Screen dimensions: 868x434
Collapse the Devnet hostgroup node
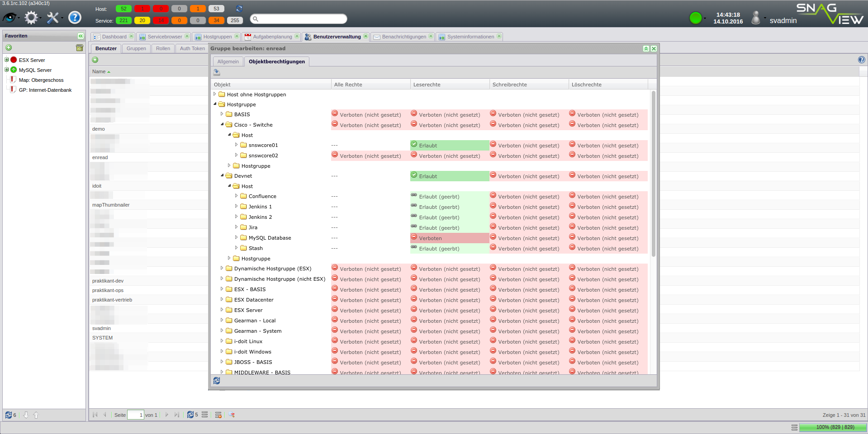(x=222, y=175)
